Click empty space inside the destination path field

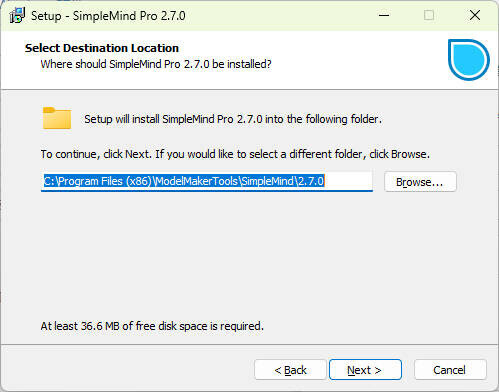tap(348, 181)
